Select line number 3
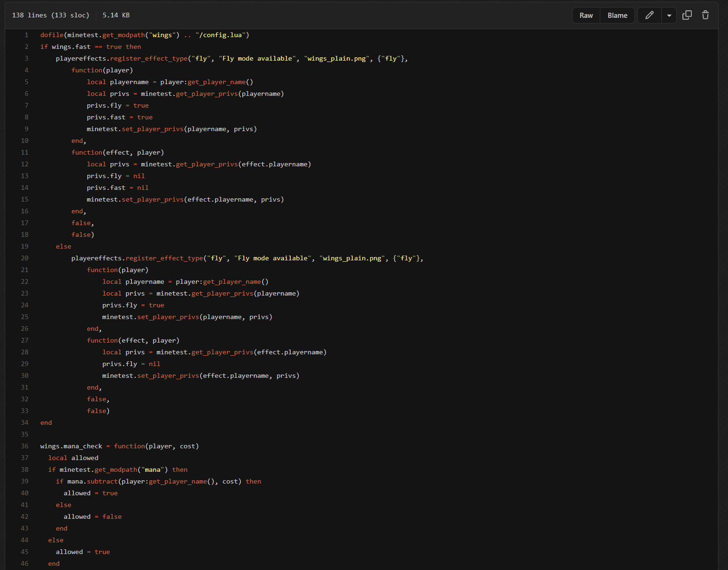The image size is (728, 570). pos(26,59)
